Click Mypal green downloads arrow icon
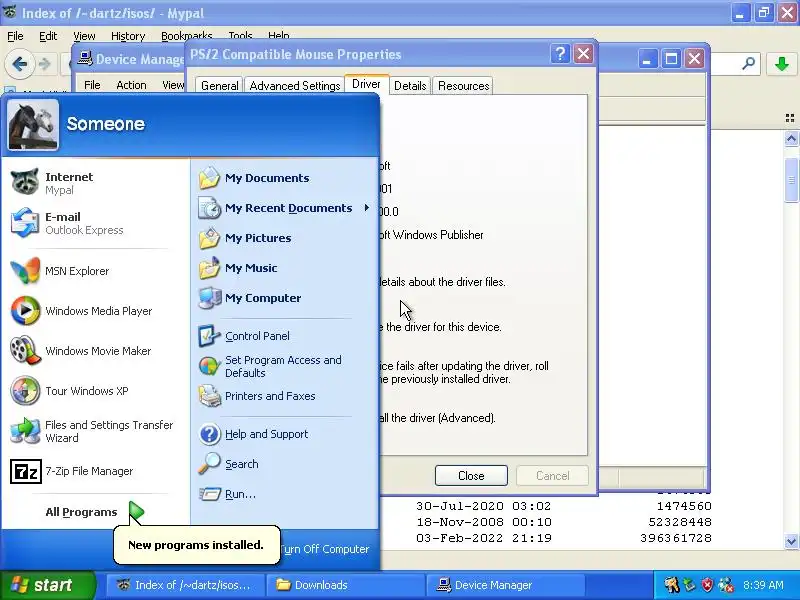The height and width of the screenshot is (600, 800). [782, 64]
